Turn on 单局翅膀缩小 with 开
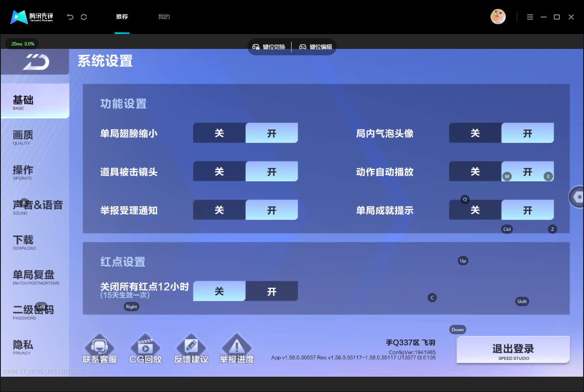 (x=272, y=133)
